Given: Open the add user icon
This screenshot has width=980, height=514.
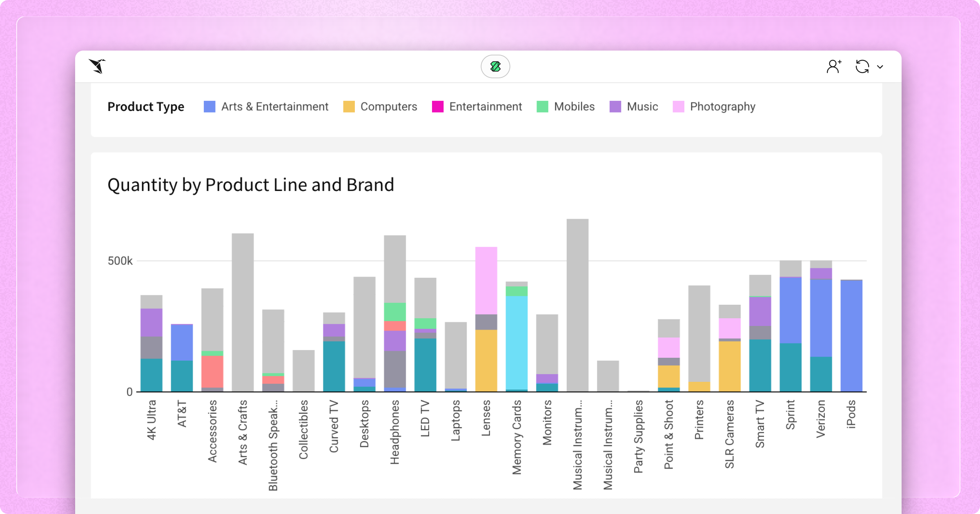Looking at the screenshot, I should point(833,66).
